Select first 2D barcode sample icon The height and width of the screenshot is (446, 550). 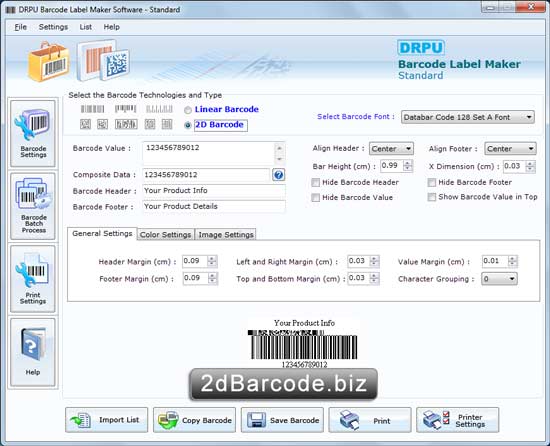click(x=85, y=124)
